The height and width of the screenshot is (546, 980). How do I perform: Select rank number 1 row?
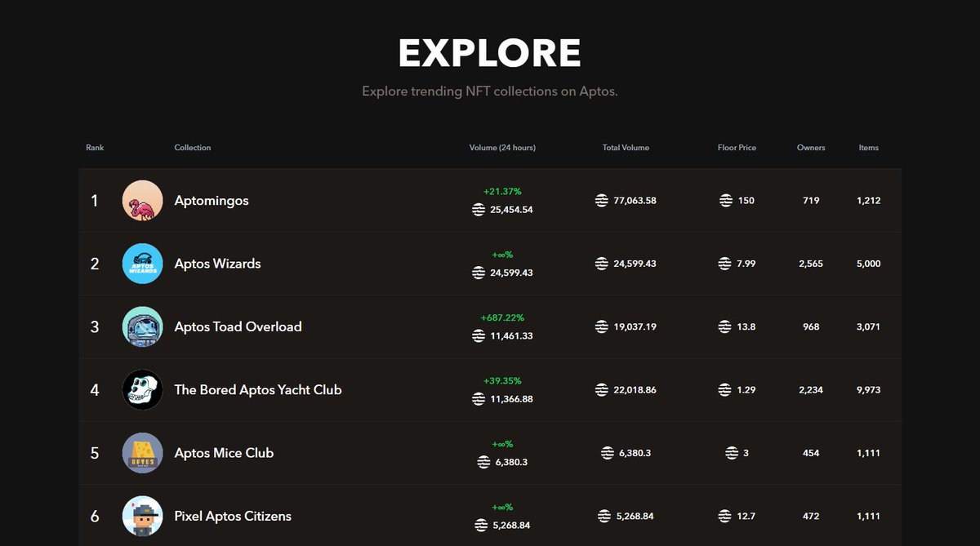(x=490, y=200)
